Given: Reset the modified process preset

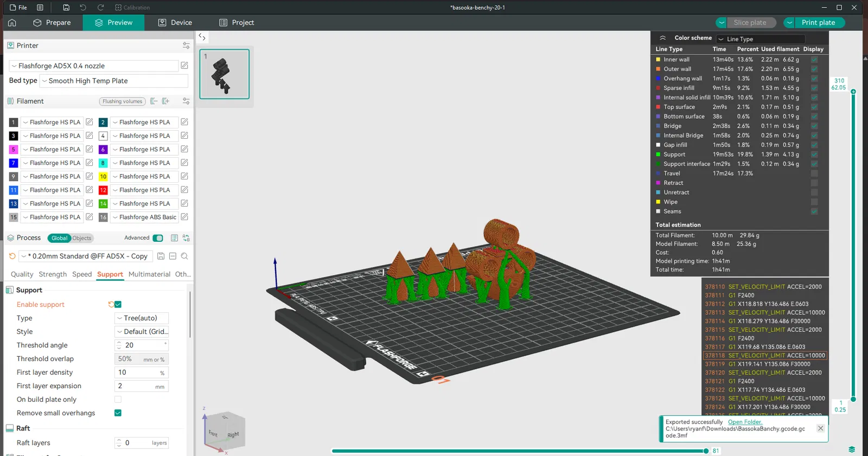Looking at the screenshot, I should coord(12,256).
